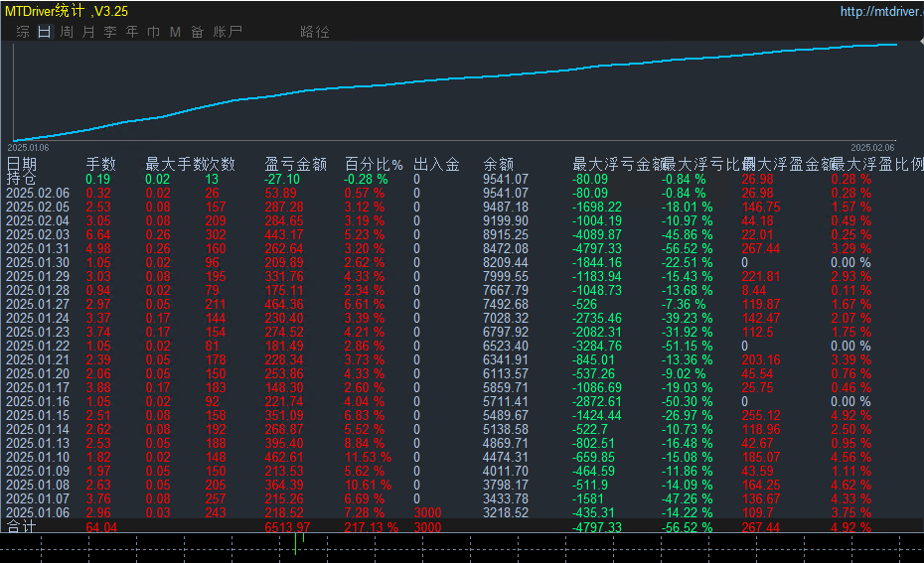Click the 余额 column header
The height and width of the screenshot is (563, 924).
coord(499,164)
